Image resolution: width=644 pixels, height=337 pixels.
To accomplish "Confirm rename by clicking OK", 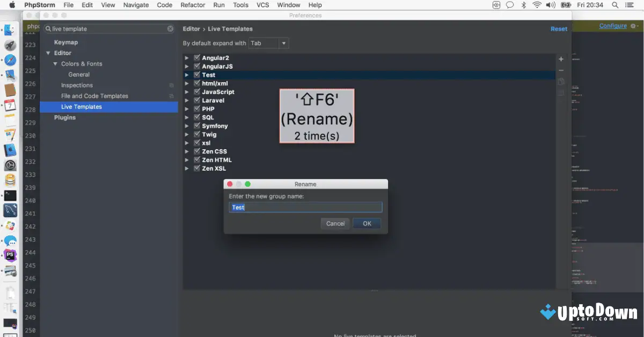I will click(367, 223).
